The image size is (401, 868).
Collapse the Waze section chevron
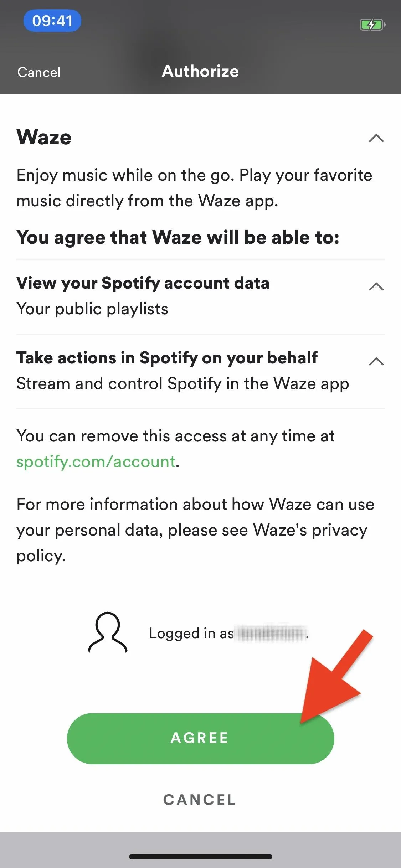(376, 138)
